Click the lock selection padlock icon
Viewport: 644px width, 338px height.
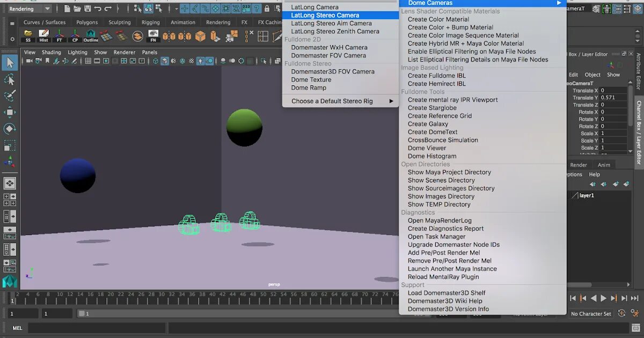tap(267, 9)
